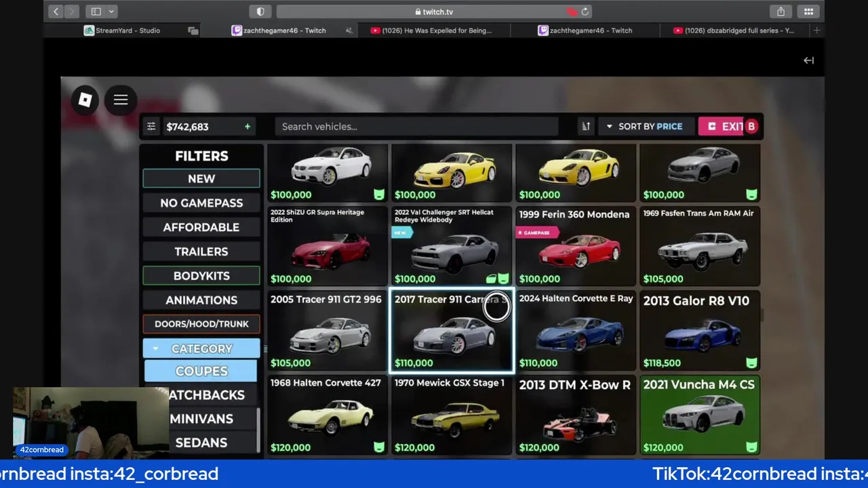This screenshot has height=488, width=868.
Task: Toggle the TRAILERS filter
Action: [201, 251]
